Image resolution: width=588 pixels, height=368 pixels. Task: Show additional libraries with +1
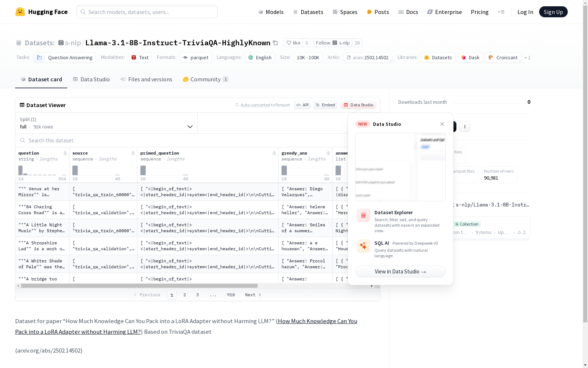tap(527, 57)
